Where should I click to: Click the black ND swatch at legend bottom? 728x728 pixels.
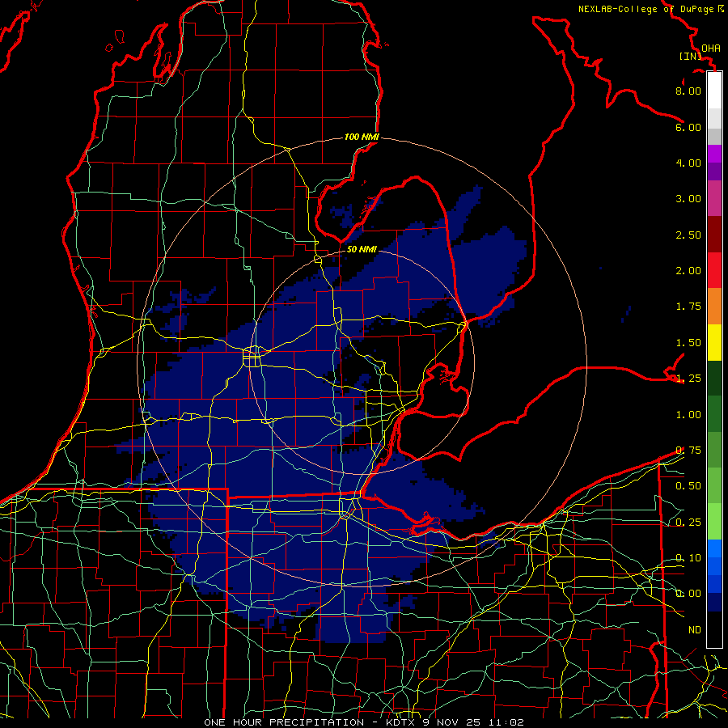tap(714, 629)
